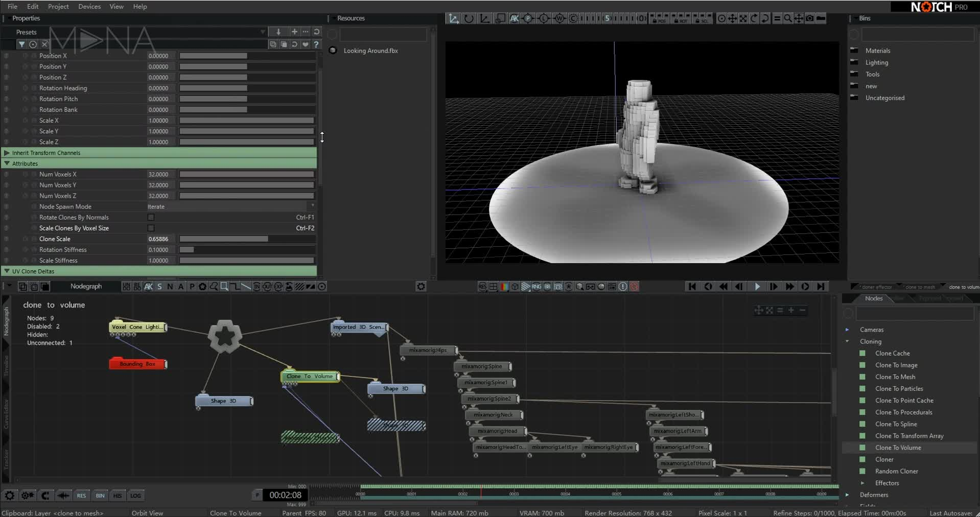This screenshot has height=517, width=980.
Task: Select Clone To Spline in nodes list
Action: click(x=896, y=424)
